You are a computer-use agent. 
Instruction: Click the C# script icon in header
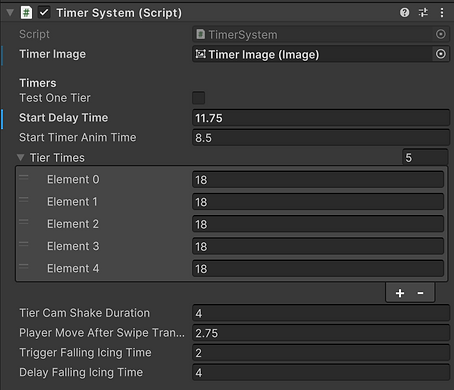[x=26, y=13]
